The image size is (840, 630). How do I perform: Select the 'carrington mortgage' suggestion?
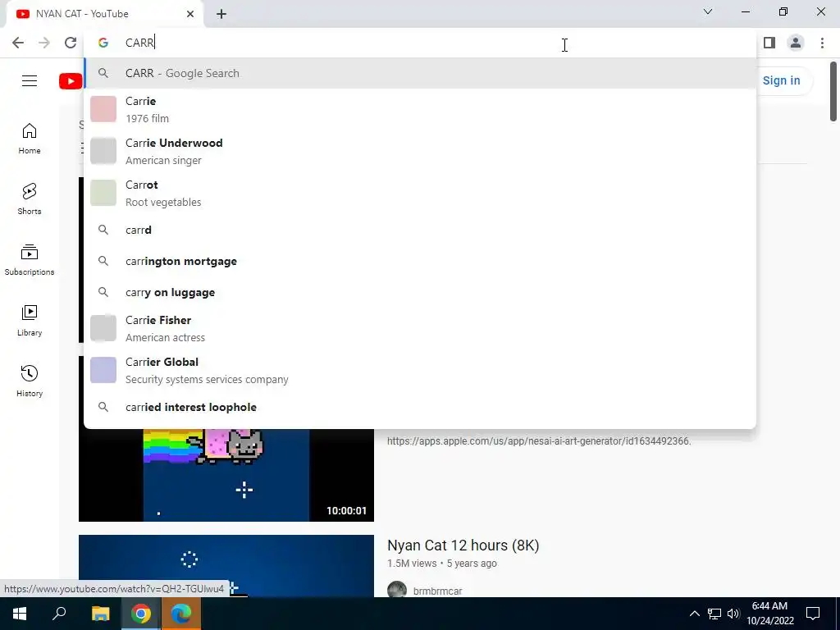coord(420,261)
